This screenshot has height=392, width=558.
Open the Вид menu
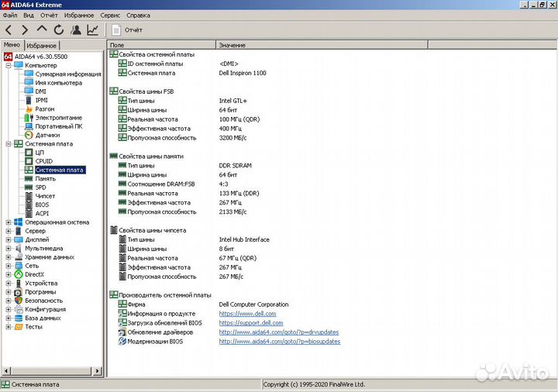(29, 15)
